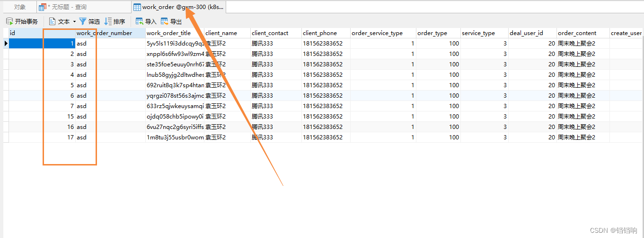Select the cell with id 2
This screenshot has width=644, height=238.
pyautogui.click(x=42, y=54)
